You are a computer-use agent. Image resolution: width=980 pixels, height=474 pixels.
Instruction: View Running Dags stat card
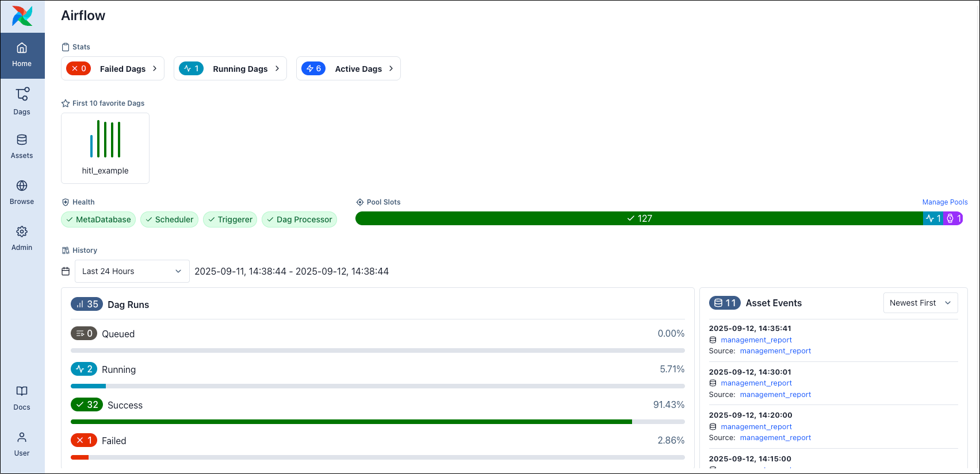coord(230,68)
